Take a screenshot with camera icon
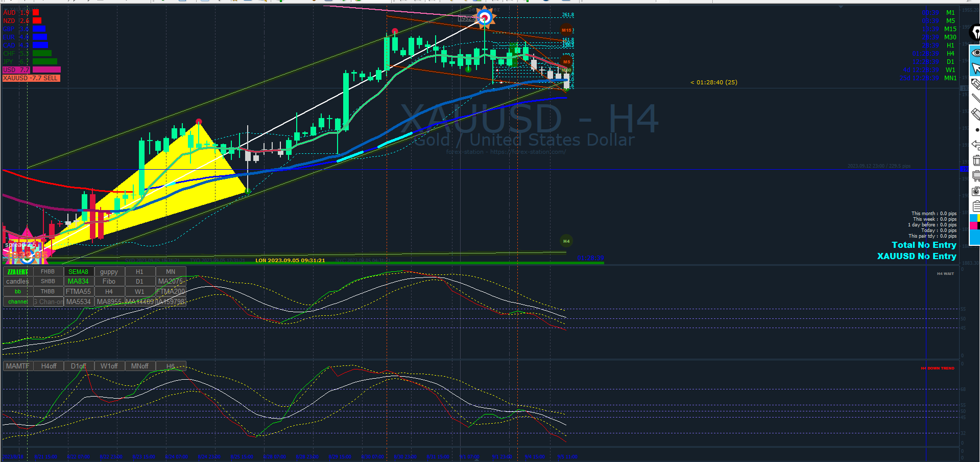 pos(976,191)
